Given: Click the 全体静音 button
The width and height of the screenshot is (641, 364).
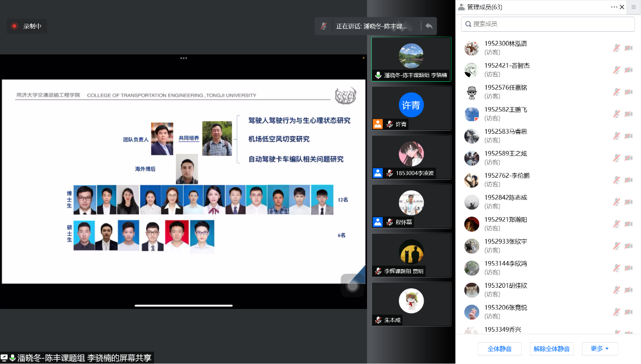Looking at the screenshot, I should click(x=499, y=349).
